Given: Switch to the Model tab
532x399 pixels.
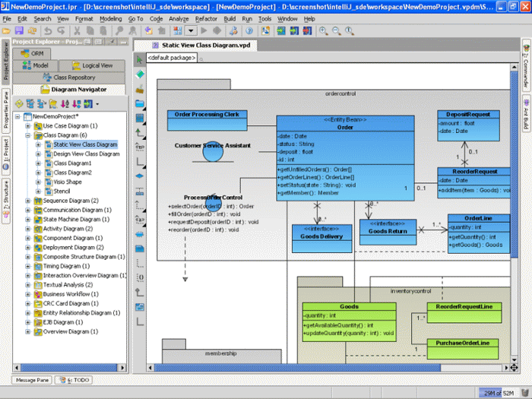Looking at the screenshot, I should (35, 65).
